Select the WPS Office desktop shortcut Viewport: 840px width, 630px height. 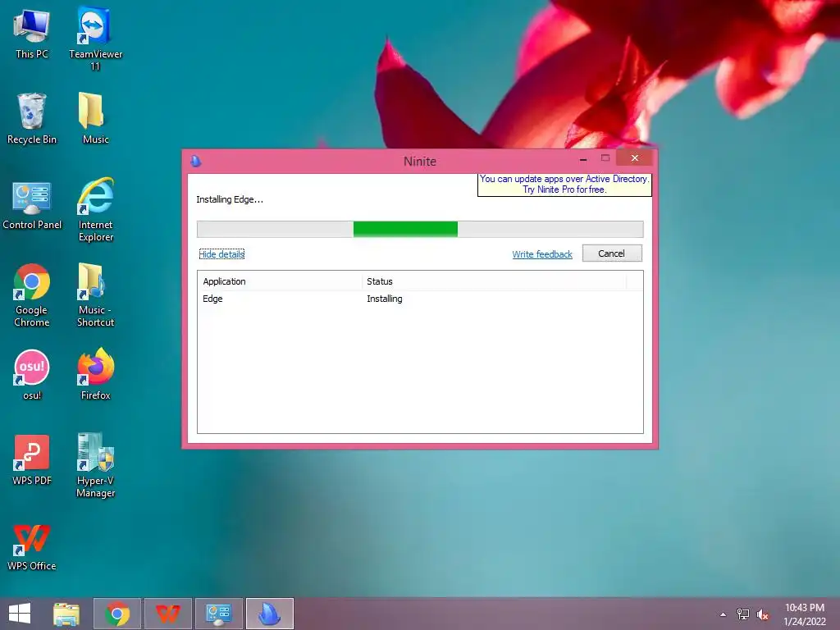32,547
